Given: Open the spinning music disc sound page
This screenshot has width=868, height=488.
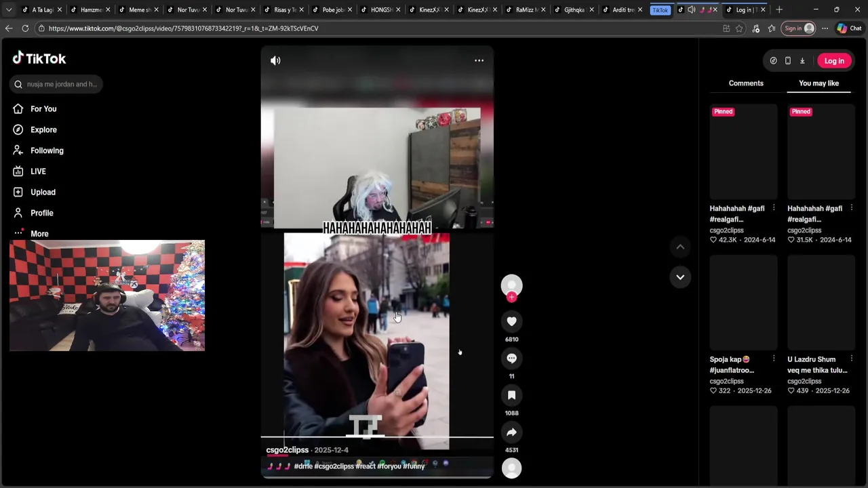Looking at the screenshot, I should point(512,468).
